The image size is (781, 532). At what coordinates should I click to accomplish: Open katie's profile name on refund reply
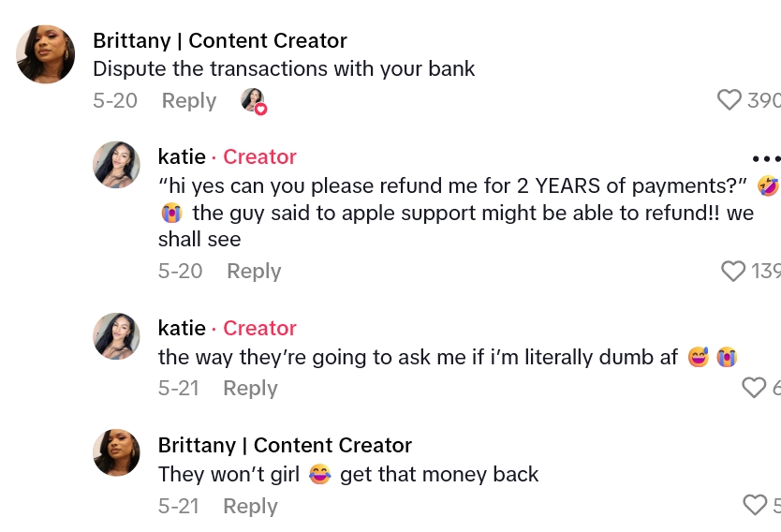tap(182, 156)
